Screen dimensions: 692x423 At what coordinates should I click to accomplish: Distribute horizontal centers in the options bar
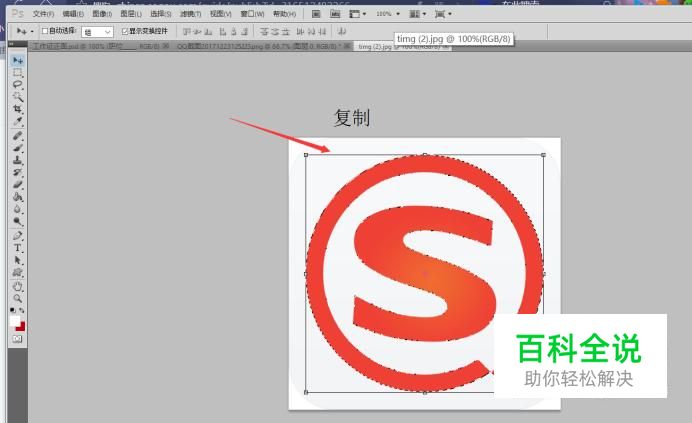[x=312, y=31]
